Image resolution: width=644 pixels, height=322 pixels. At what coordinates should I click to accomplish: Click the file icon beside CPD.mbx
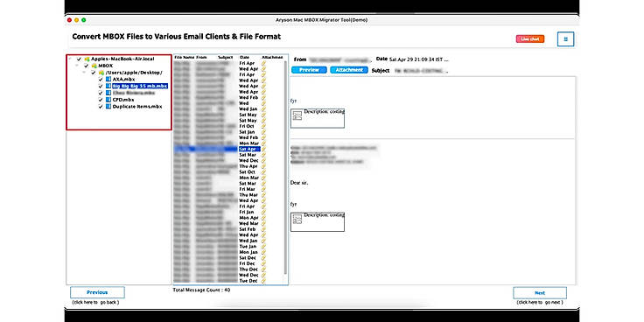click(x=108, y=100)
